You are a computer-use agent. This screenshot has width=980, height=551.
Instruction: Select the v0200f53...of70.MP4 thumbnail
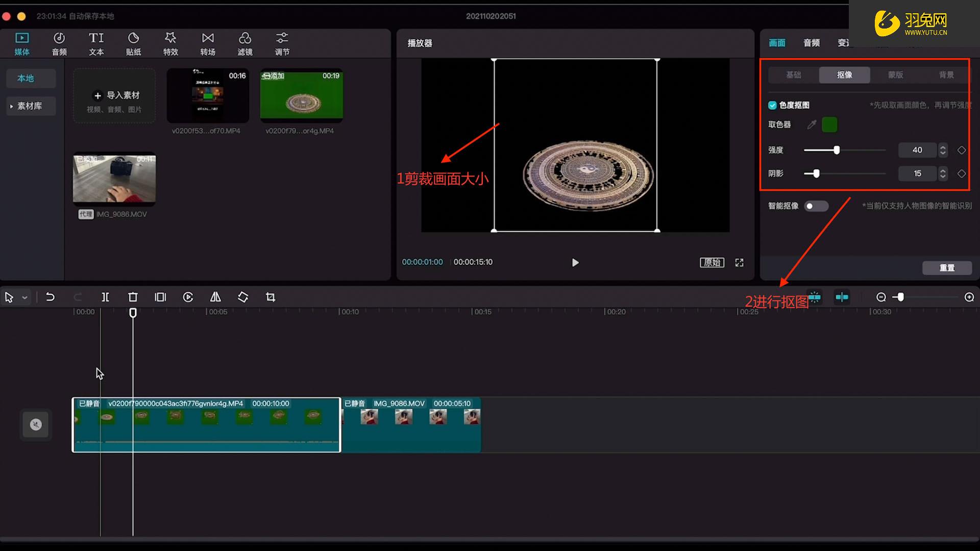(208, 95)
